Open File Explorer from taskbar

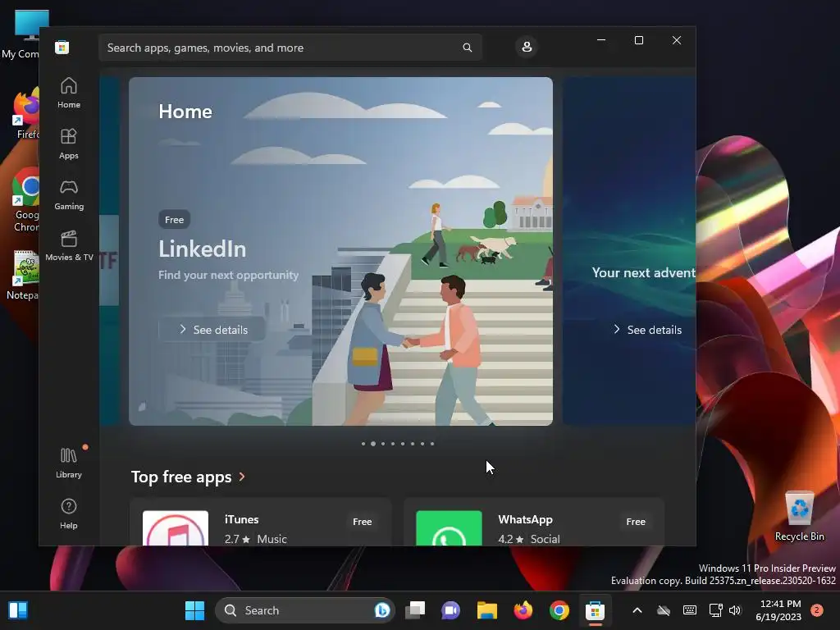(x=487, y=610)
